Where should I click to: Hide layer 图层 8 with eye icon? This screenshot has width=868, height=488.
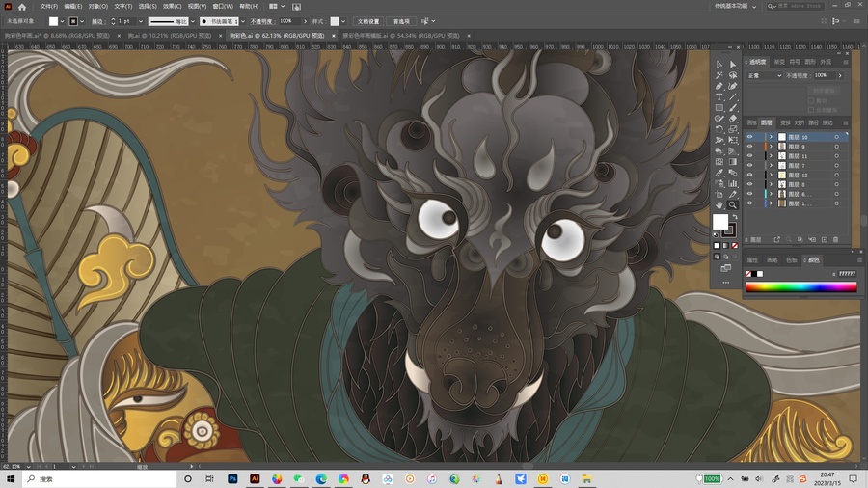coord(749,184)
